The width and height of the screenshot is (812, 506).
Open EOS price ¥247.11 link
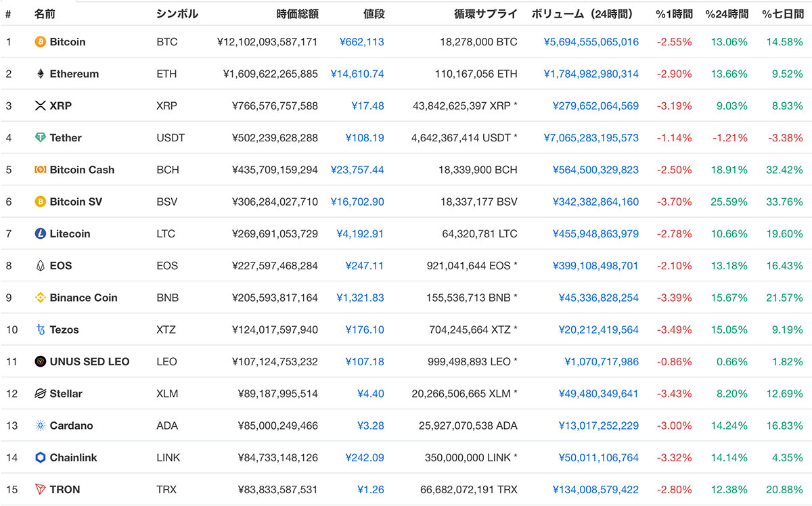tap(365, 266)
